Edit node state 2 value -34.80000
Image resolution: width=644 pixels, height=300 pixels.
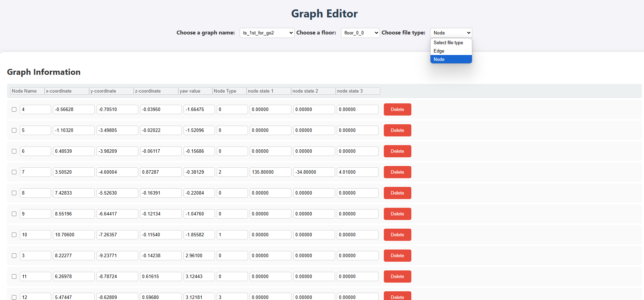pos(314,172)
